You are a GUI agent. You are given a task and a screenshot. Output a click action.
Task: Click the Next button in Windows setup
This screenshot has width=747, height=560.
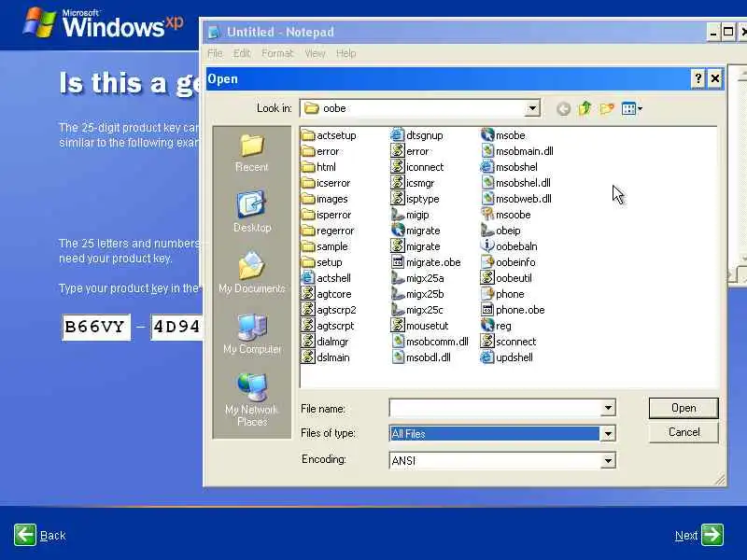click(x=699, y=535)
